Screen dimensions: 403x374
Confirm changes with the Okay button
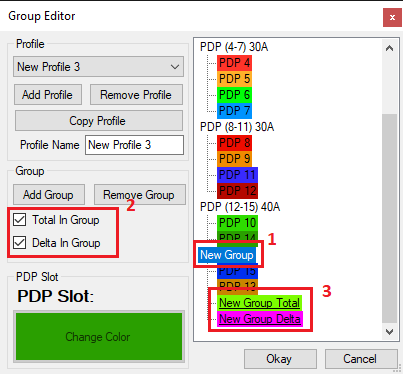(x=280, y=359)
